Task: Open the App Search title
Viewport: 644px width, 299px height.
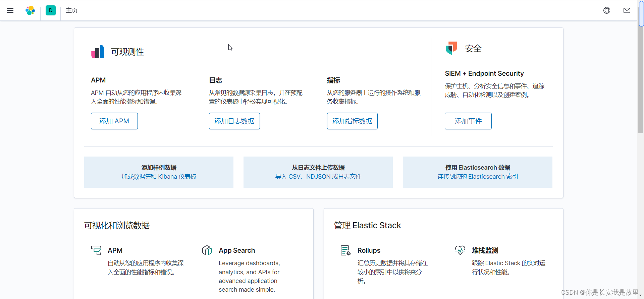Action: click(237, 250)
